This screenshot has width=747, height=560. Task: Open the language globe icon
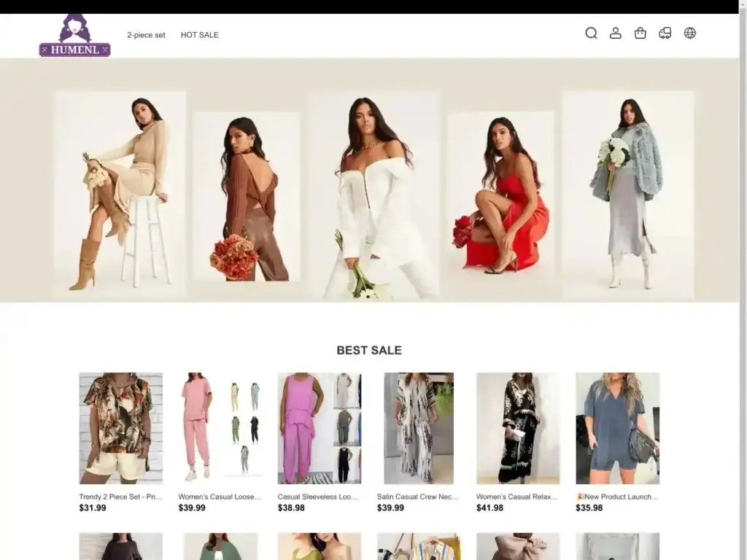[x=689, y=34]
